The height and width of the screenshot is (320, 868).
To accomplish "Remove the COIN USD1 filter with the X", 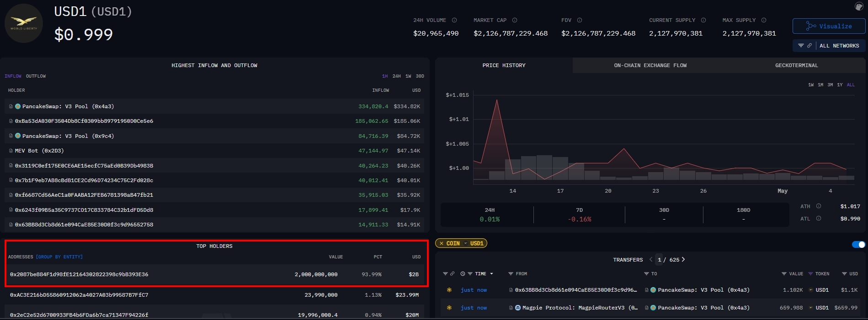I will click(441, 243).
